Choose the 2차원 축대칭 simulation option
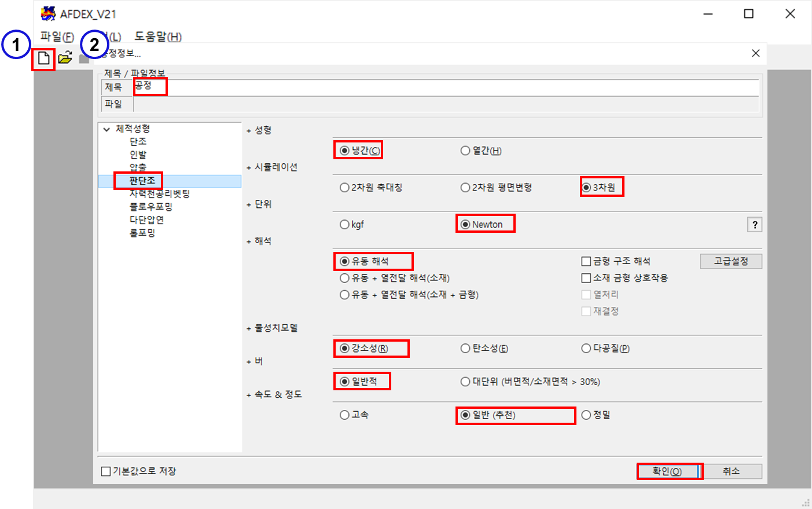 [344, 188]
